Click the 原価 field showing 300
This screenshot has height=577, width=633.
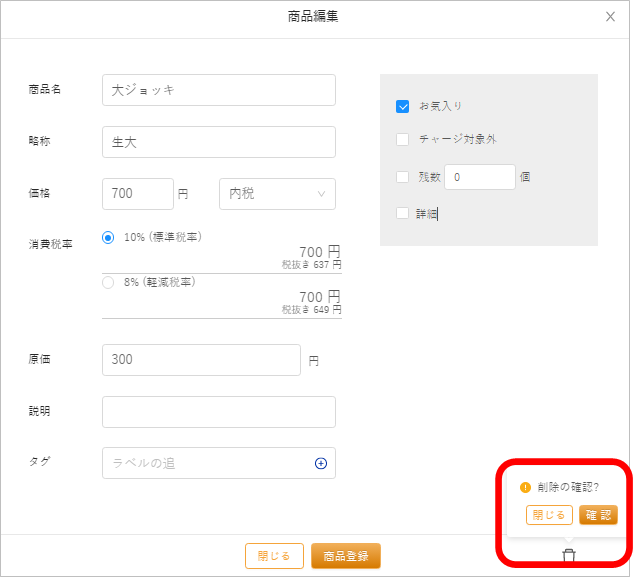point(201,360)
